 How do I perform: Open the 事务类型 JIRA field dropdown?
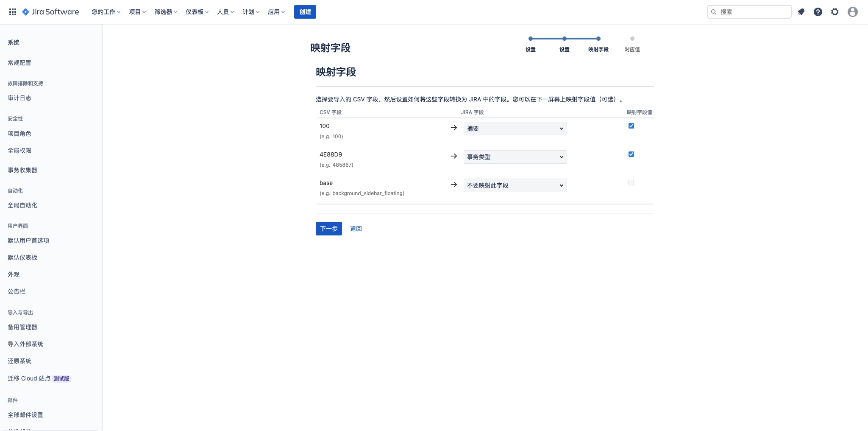point(515,157)
